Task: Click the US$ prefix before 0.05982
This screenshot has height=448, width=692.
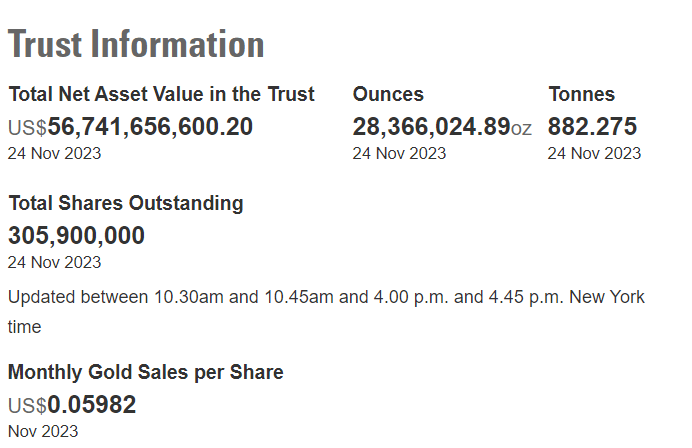Action: point(27,406)
